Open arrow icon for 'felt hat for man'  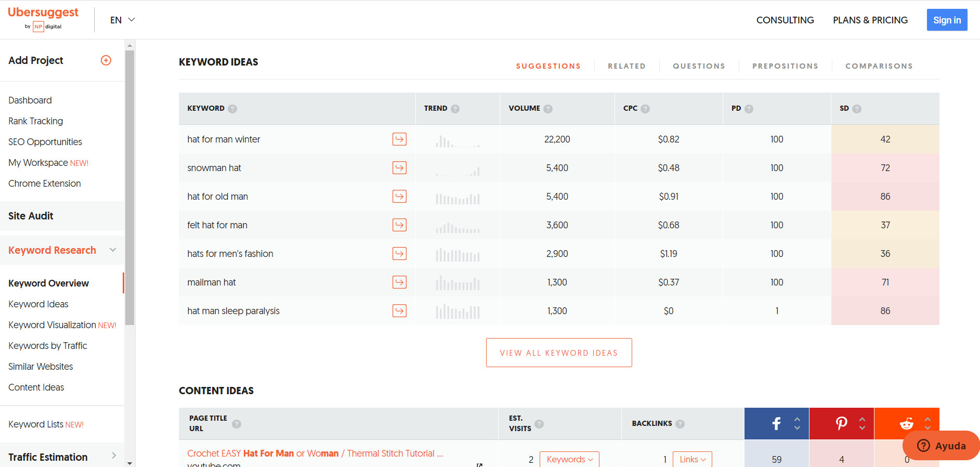(399, 225)
